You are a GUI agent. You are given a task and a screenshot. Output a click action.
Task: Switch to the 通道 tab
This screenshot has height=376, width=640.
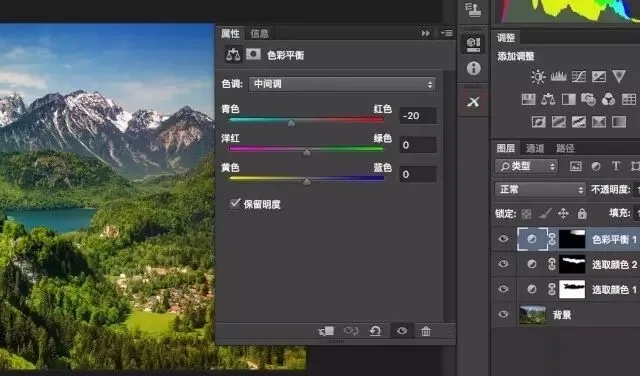(535, 148)
